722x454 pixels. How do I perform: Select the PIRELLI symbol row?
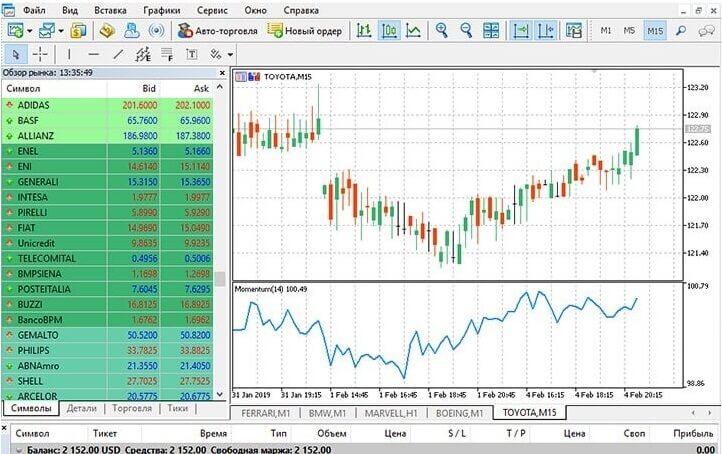click(x=107, y=212)
